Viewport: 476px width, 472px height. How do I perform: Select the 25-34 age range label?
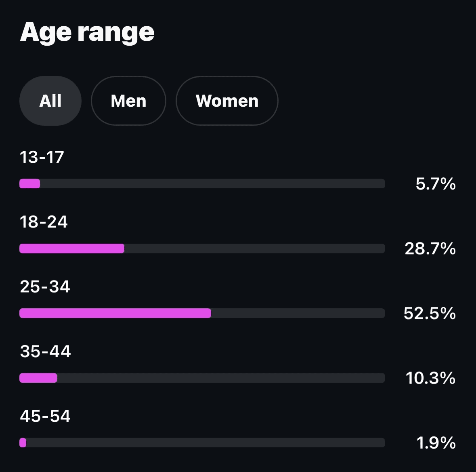(x=44, y=287)
